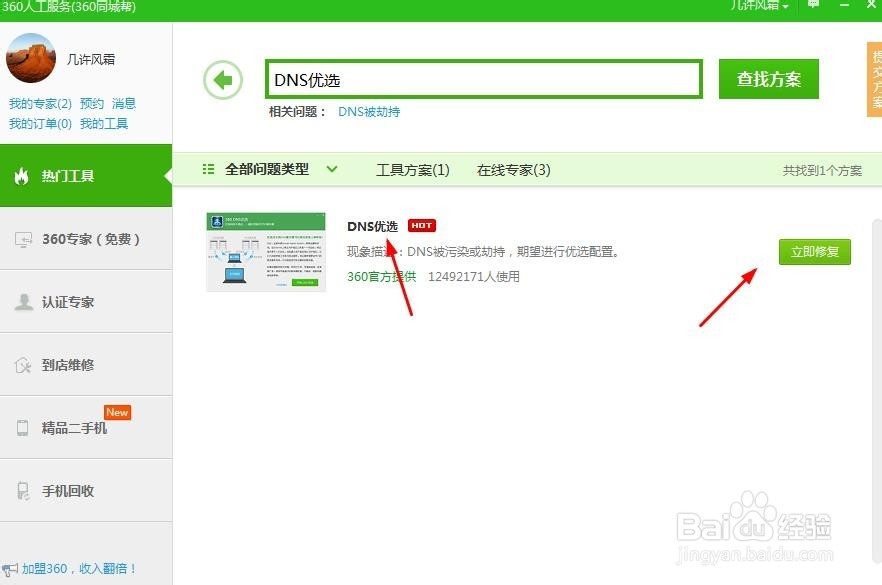882x585 pixels.
Task: Select 精品二手机 in the sidebar
Action: click(x=86, y=428)
